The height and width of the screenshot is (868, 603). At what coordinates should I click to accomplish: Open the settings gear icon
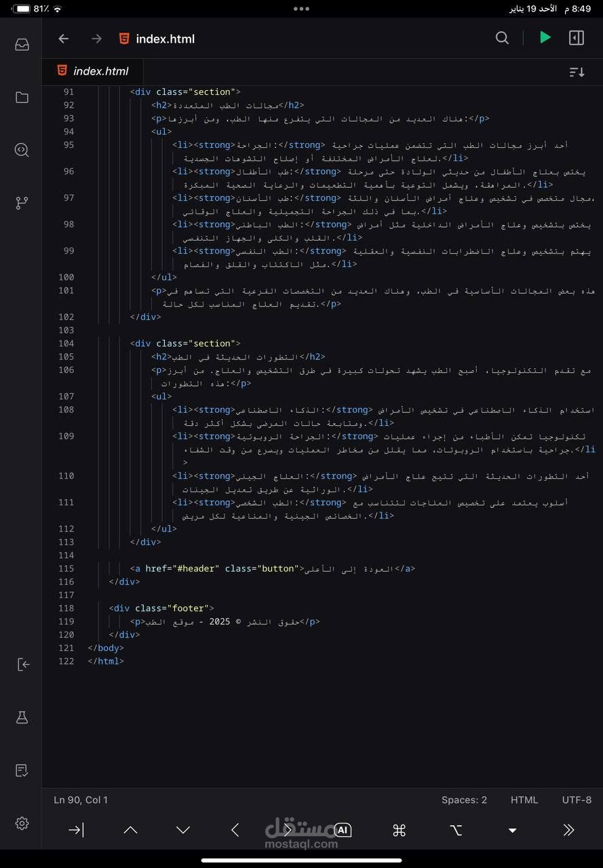[22, 823]
